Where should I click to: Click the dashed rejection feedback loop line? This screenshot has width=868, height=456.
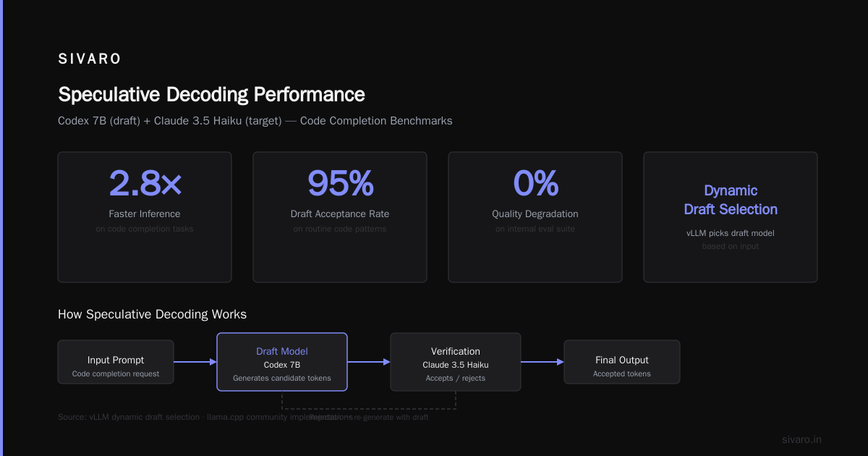[x=369, y=409]
